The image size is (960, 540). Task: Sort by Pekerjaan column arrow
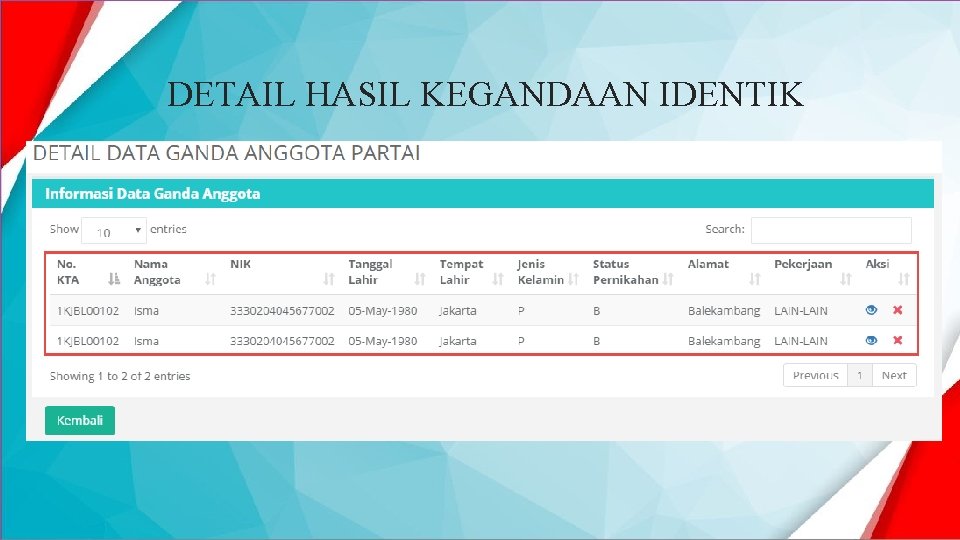point(846,279)
